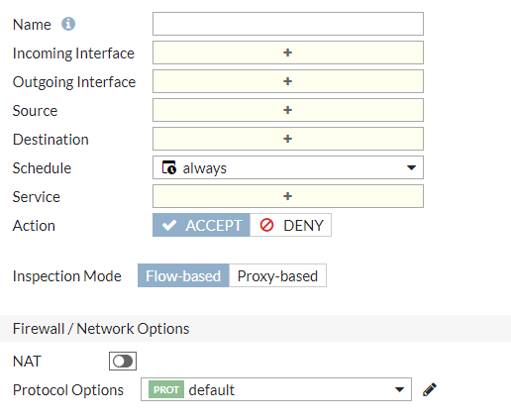The height and width of the screenshot is (420, 511).
Task: Set Action to ACCEPT
Action: click(x=201, y=225)
